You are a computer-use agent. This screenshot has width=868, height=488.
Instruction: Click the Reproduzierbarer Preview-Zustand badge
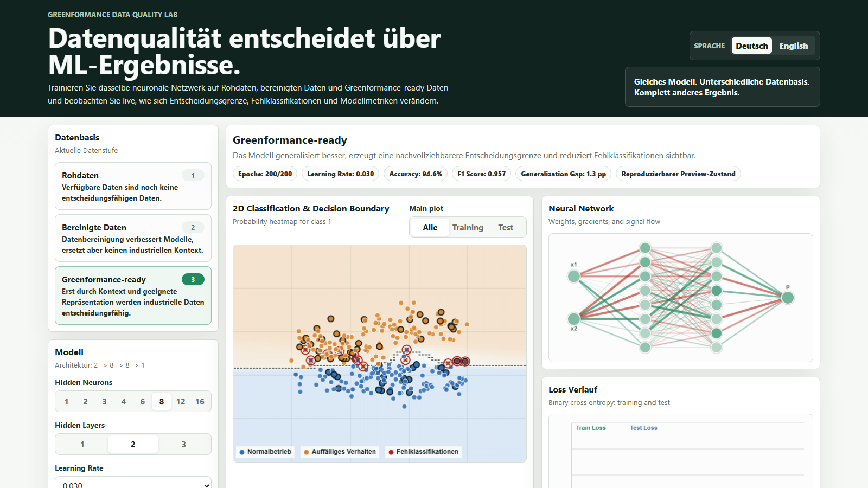678,174
